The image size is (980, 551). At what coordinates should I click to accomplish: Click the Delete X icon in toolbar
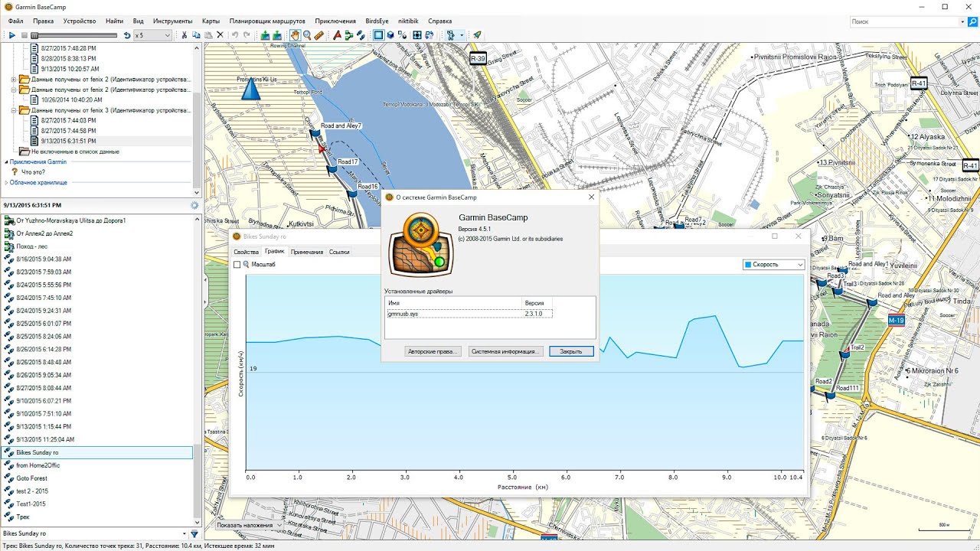pyautogui.click(x=220, y=35)
